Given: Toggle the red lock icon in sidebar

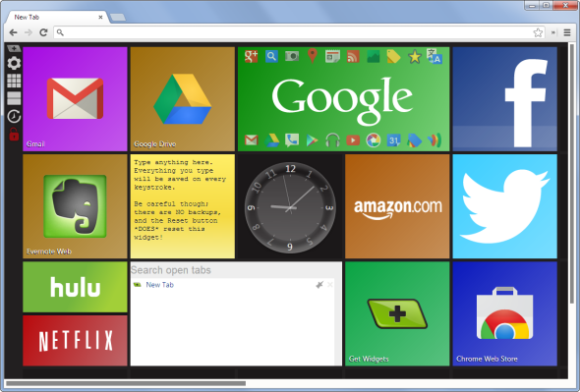Looking at the screenshot, I should tap(14, 134).
